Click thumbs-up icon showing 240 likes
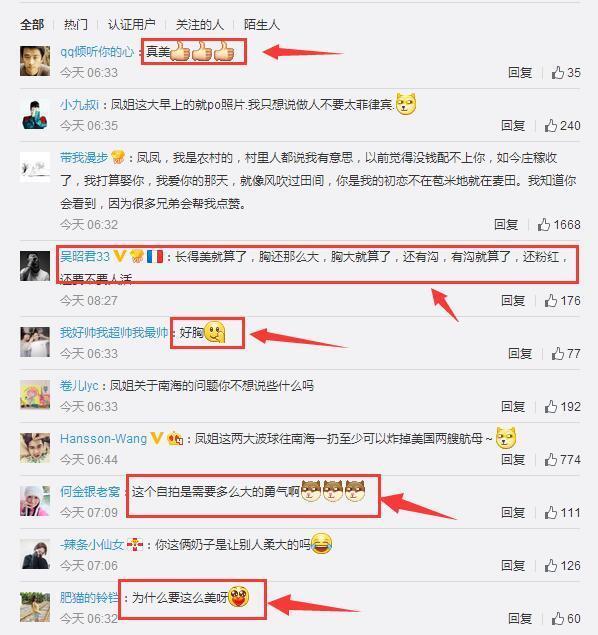Image resolution: width=598 pixels, height=635 pixels. [551, 126]
